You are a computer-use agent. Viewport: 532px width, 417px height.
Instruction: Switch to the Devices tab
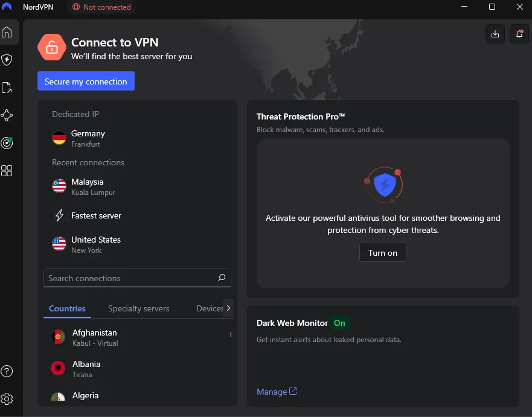[210, 308]
